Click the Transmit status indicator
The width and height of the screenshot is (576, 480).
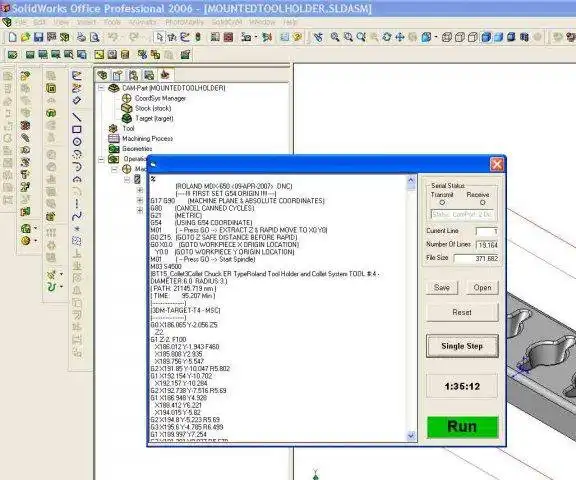click(x=442, y=202)
